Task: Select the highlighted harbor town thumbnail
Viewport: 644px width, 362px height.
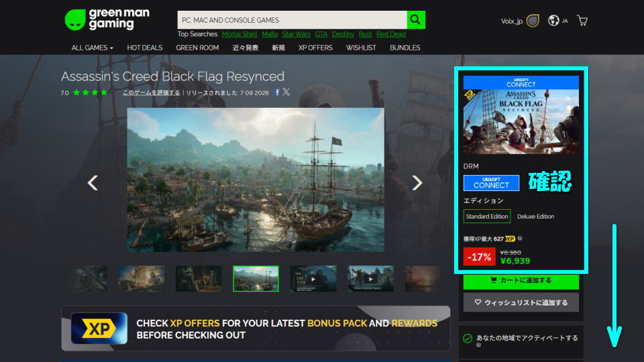Action: click(x=256, y=279)
